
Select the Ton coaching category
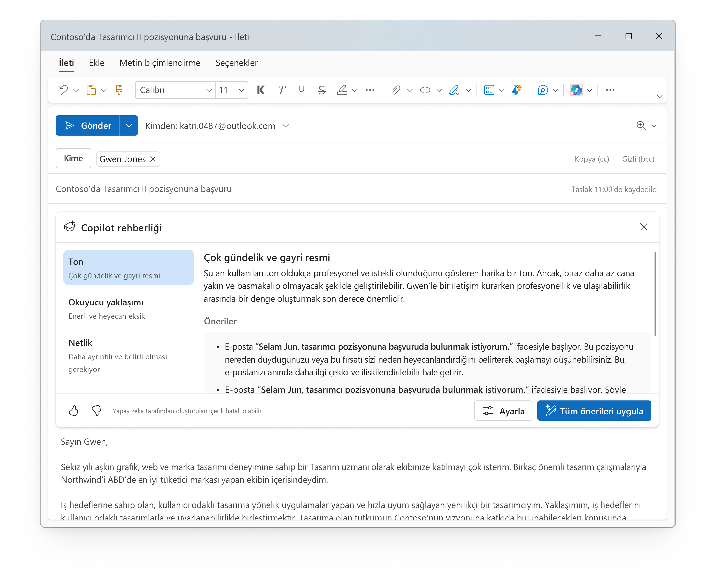pos(128,268)
